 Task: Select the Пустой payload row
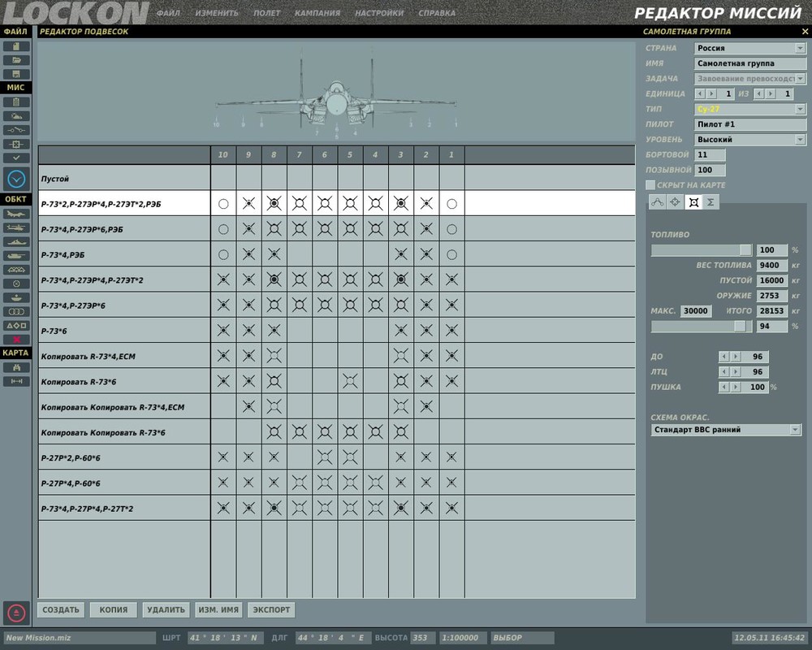(337, 178)
